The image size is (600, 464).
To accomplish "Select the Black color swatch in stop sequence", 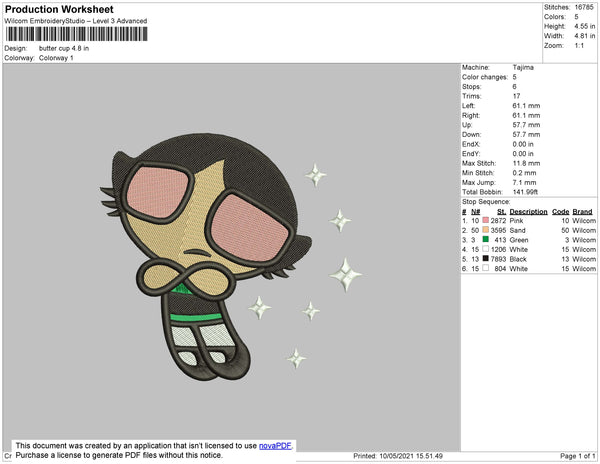I will point(486,259).
